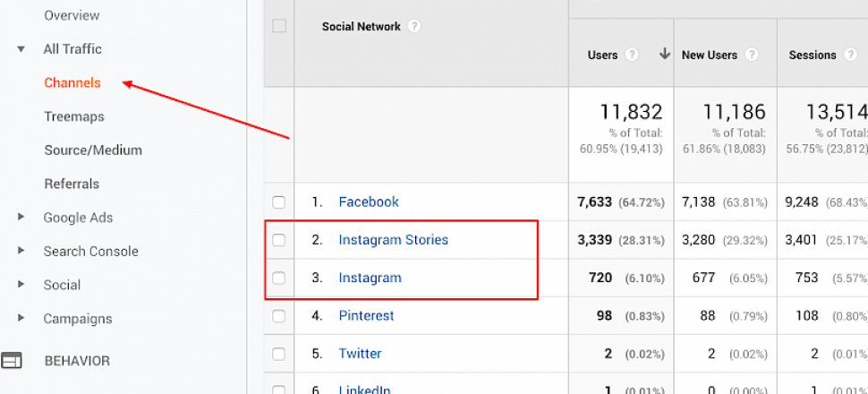Open the Behavior section icon
Screen dimensions: 868x394
pos(12,361)
